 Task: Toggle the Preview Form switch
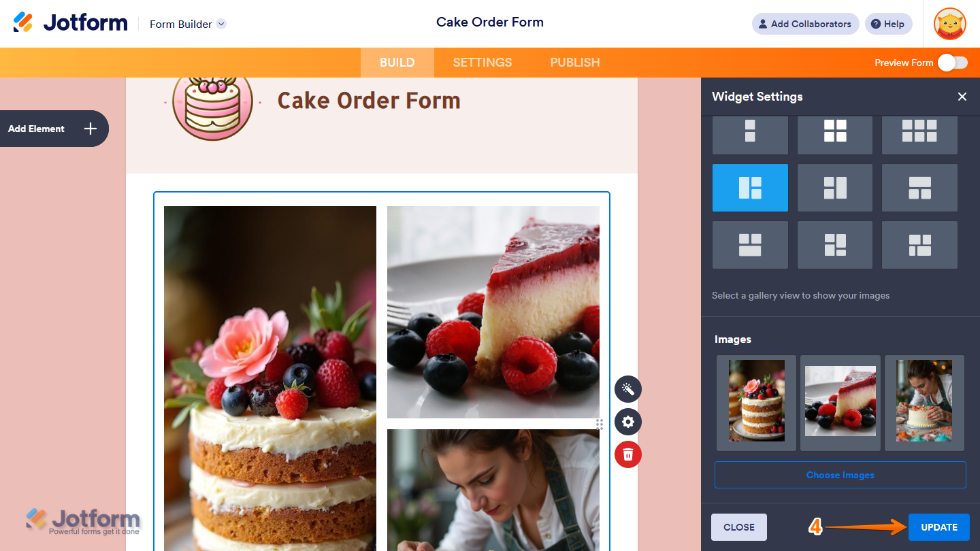[953, 63]
